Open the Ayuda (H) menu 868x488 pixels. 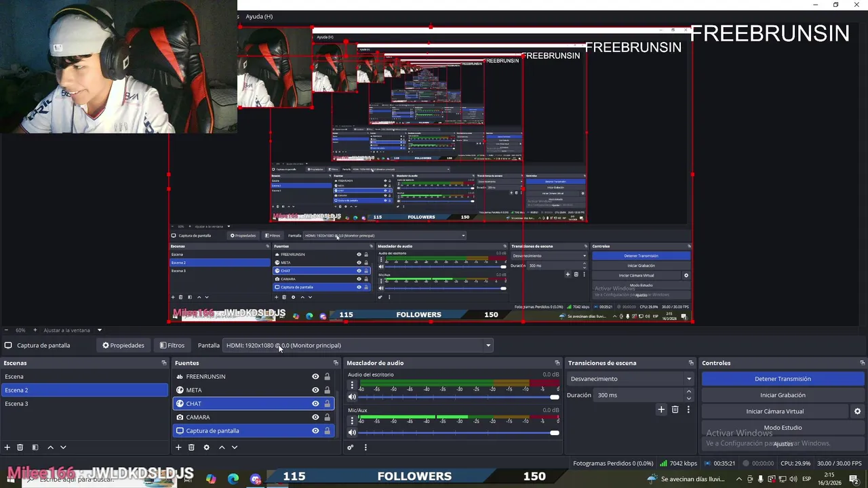click(259, 16)
